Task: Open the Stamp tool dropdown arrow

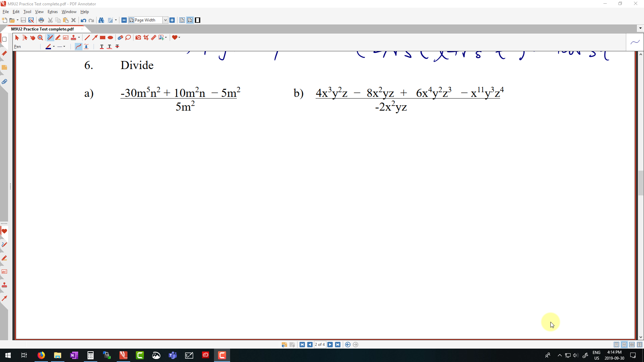Action: tap(79, 38)
